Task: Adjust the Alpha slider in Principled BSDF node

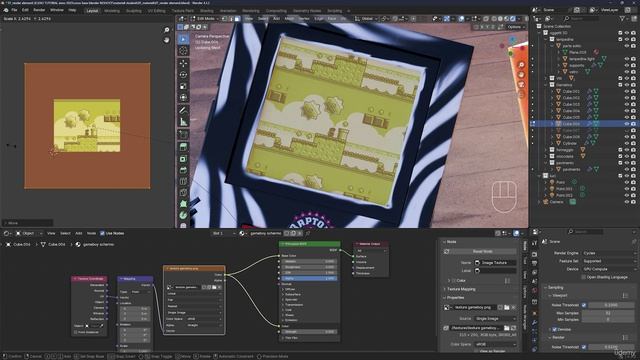Action: point(309,278)
